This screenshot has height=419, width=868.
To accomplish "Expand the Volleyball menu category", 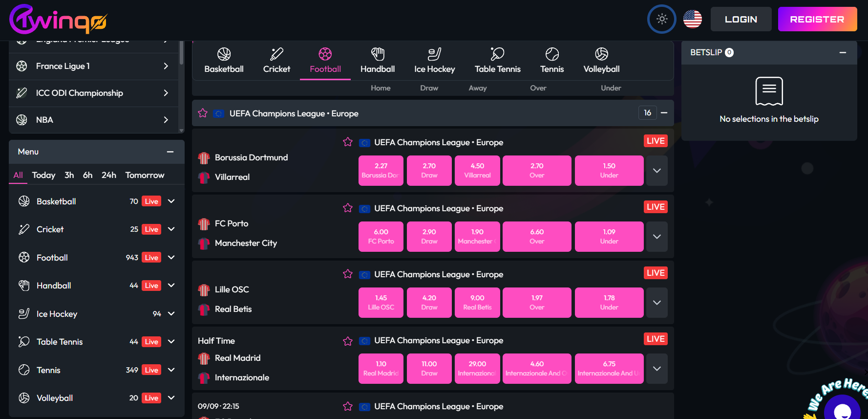I will pyautogui.click(x=171, y=397).
